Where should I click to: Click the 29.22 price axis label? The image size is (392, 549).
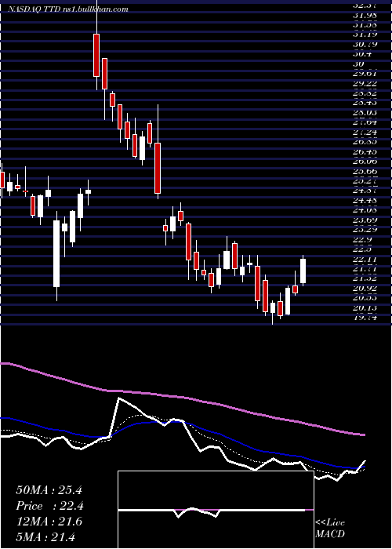coord(365,84)
